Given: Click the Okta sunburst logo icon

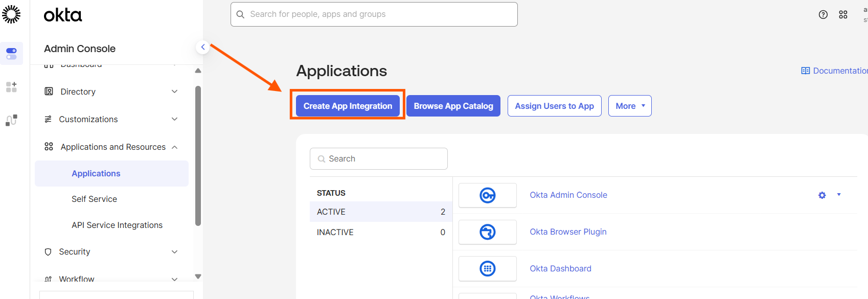Looking at the screenshot, I should (11, 14).
